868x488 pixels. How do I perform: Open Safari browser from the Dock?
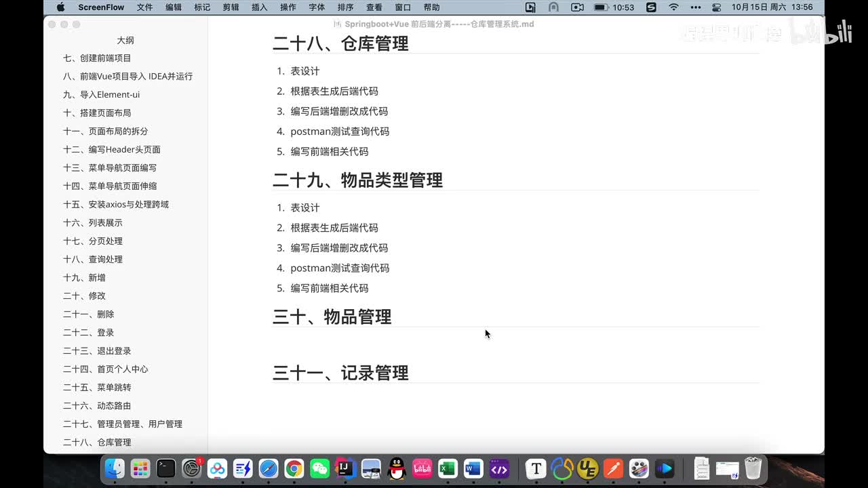[269, 468]
